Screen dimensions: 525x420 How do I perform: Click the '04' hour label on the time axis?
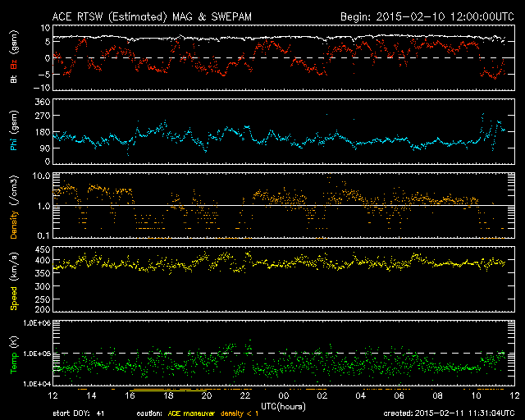(361, 396)
